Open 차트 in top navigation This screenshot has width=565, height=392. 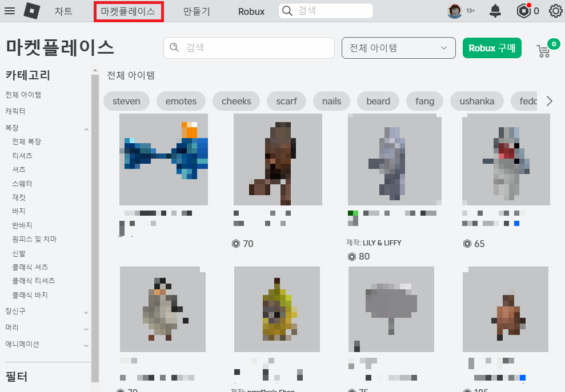point(63,11)
